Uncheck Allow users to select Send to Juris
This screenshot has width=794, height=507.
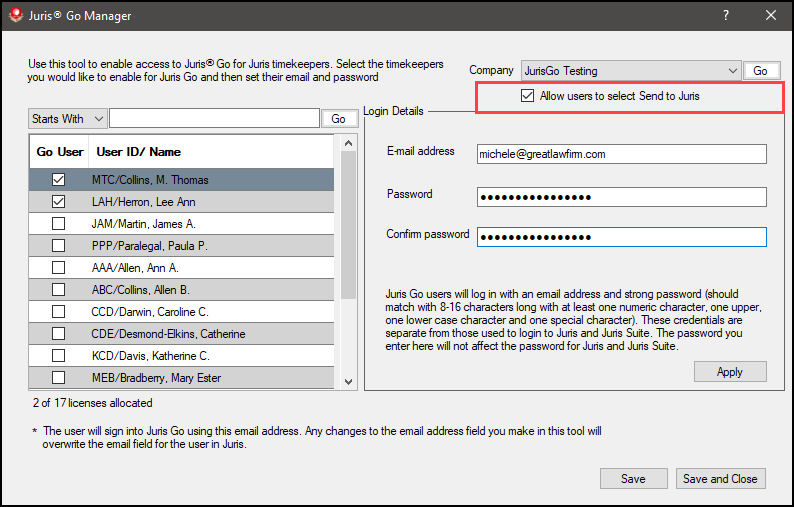(x=528, y=96)
